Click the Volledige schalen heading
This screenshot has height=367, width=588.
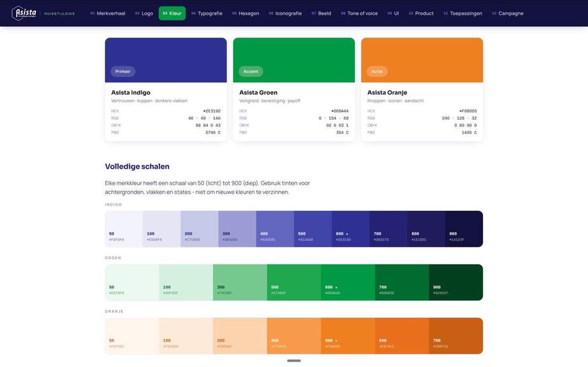point(137,166)
